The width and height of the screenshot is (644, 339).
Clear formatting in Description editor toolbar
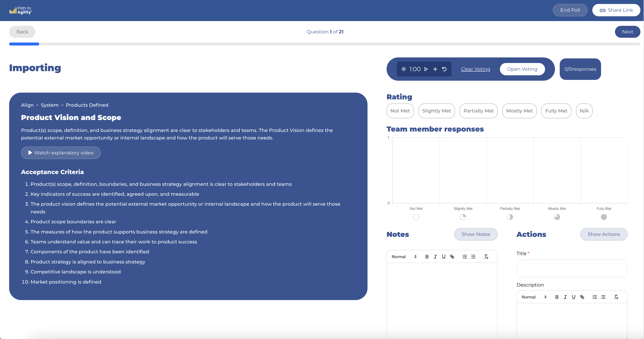tap(616, 297)
